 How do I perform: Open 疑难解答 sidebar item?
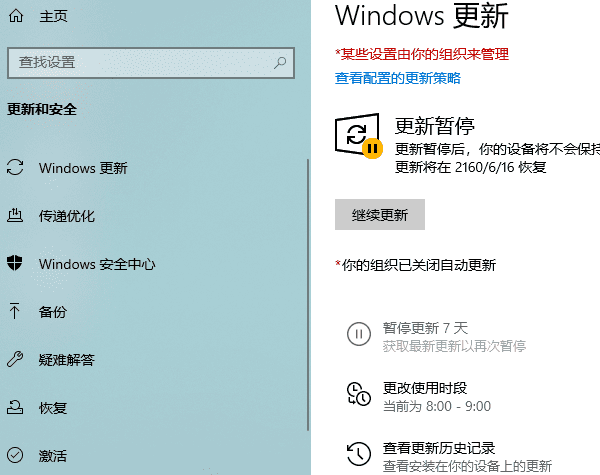coord(67,360)
